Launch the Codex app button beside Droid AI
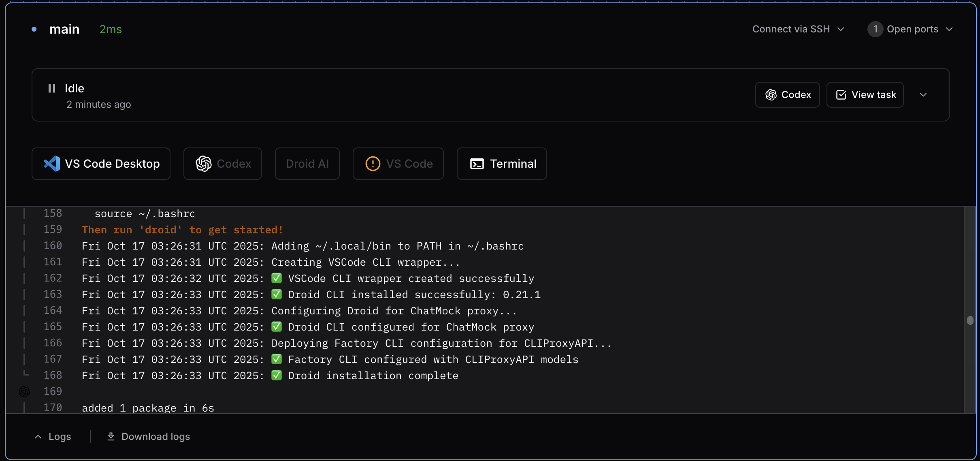The width and height of the screenshot is (980, 461). coord(222,164)
